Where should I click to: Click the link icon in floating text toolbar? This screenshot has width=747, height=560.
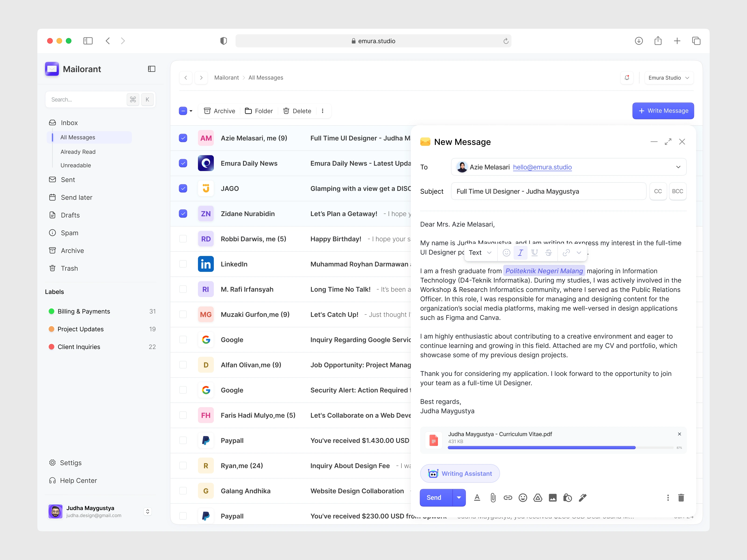(x=566, y=252)
